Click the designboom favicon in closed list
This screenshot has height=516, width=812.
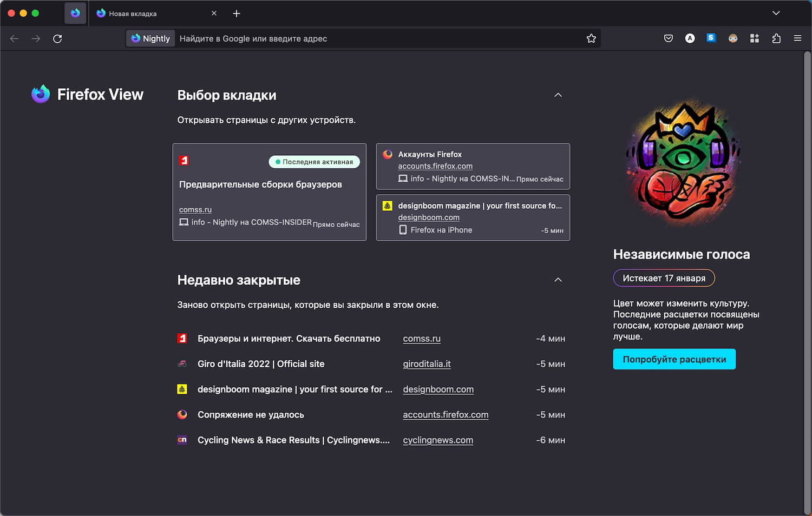click(182, 389)
